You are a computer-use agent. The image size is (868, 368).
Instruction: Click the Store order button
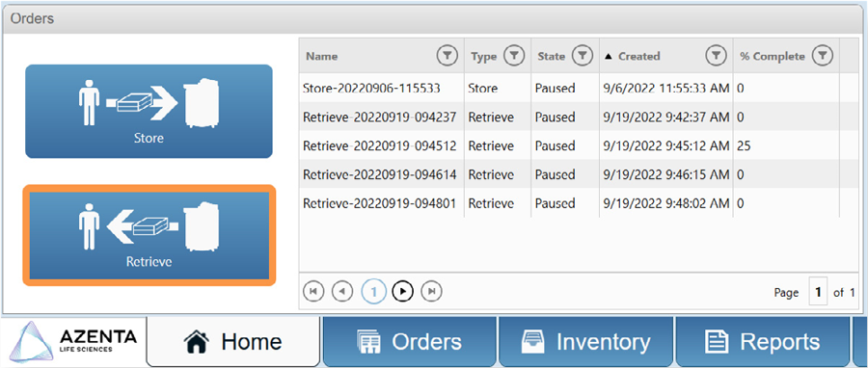[149, 111]
